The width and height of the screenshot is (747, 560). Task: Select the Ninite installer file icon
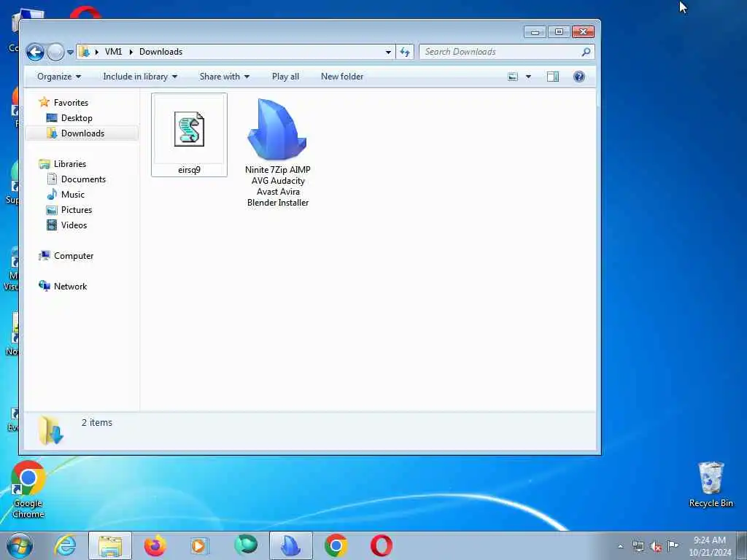pyautogui.click(x=277, y=129)
